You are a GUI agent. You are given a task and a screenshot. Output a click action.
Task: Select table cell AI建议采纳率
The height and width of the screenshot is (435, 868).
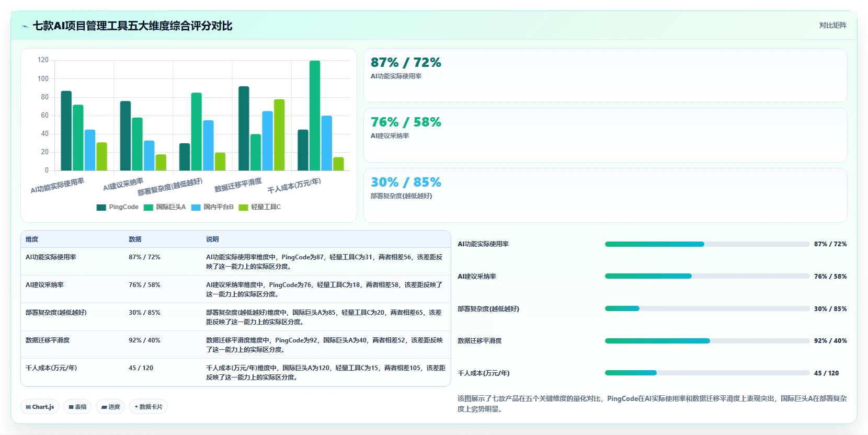[x=44, y=285]
